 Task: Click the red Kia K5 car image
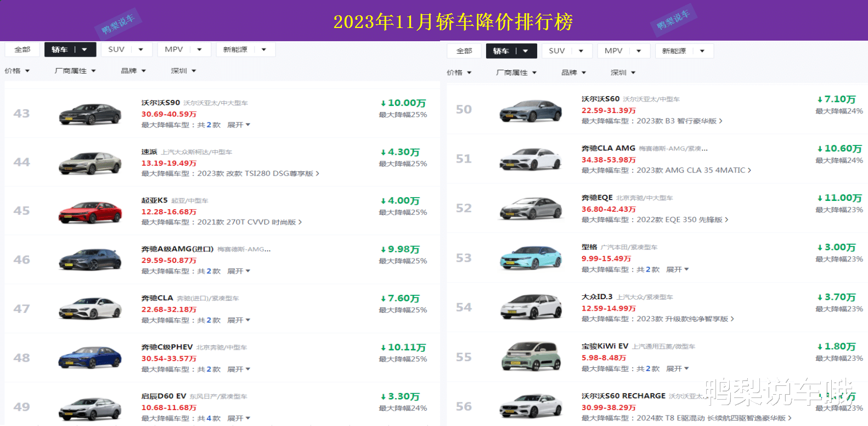pyautogui.click(x=90, y=212)
